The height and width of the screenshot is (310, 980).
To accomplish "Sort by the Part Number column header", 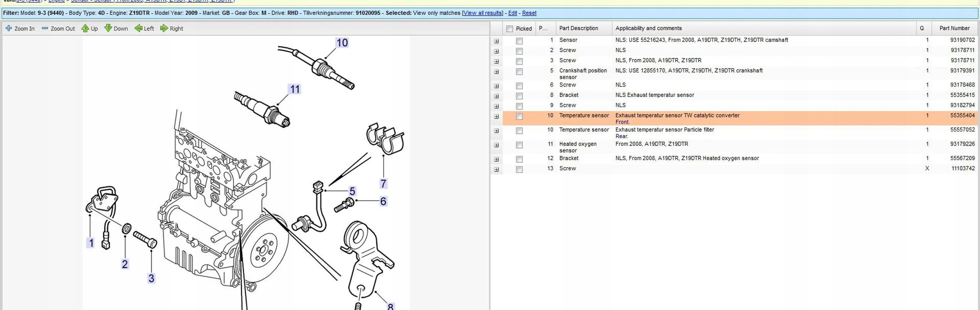I will pyautogui.click(x=955, y=28).
